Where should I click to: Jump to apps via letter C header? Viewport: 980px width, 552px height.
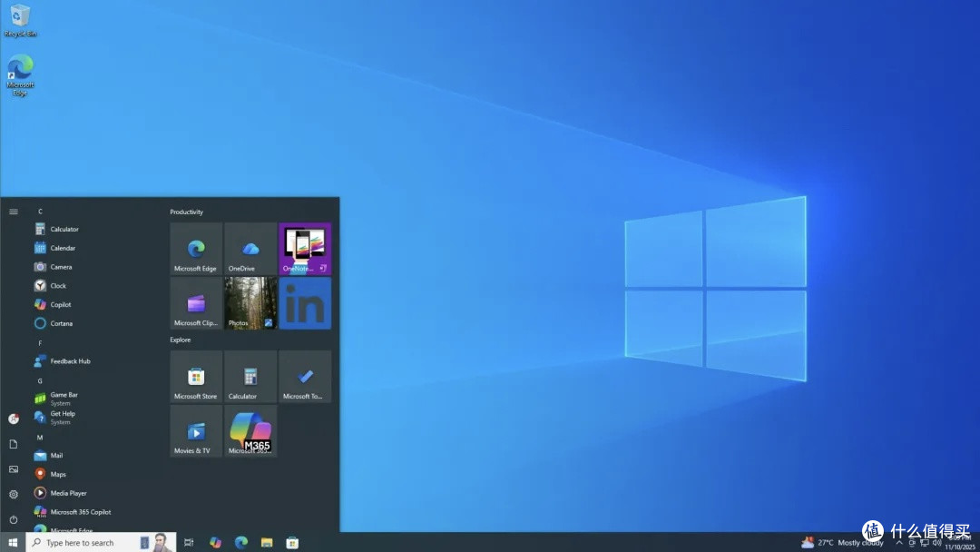[x=40, y=212]
